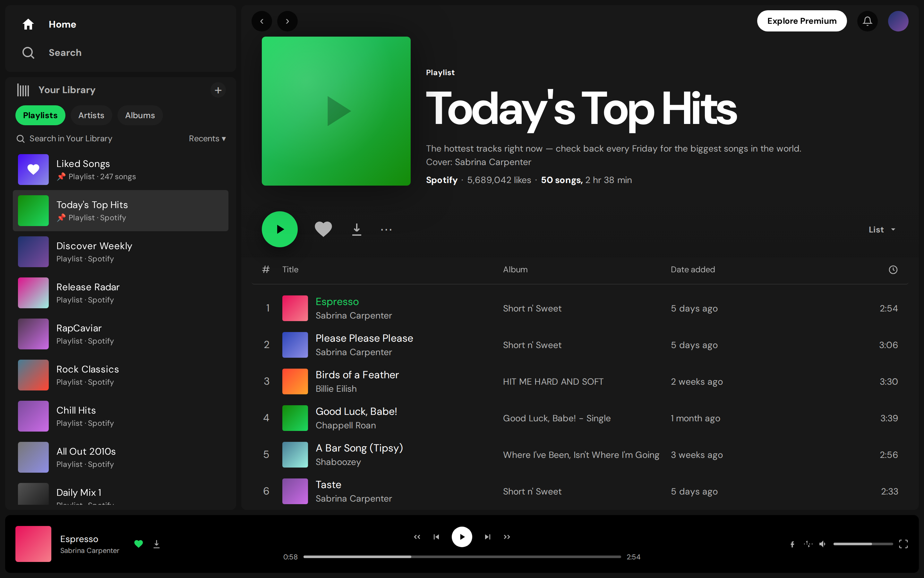Click the Your Library heading

pyautogui.click(x=67, y=90)
